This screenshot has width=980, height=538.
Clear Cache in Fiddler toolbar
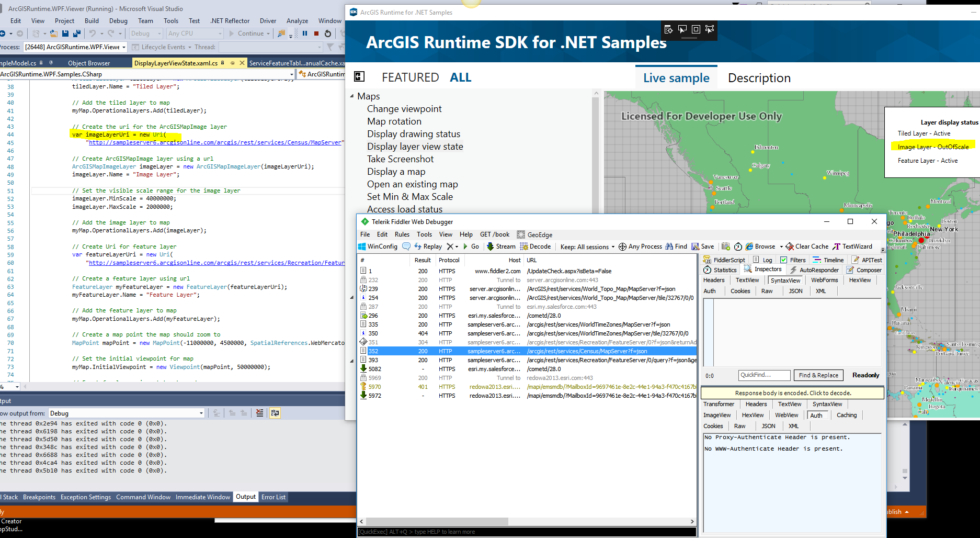point(807,246)
